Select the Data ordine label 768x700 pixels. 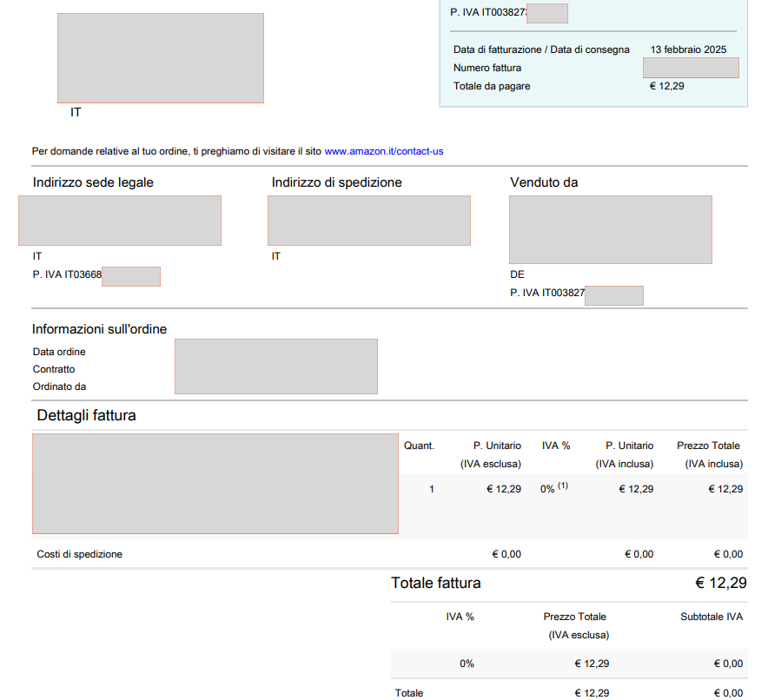point(59,352)
